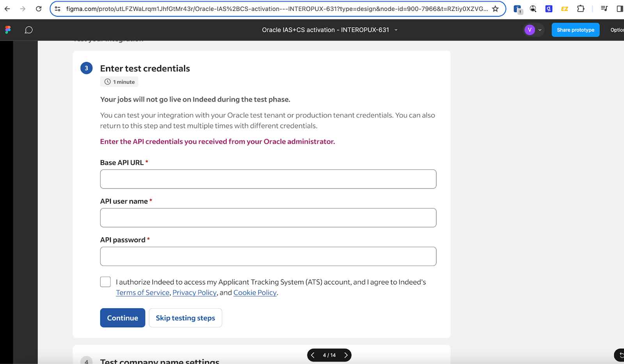Open the purple g extension icon
The height and width of the screenshot is (364, 624).
pos(549,9)
